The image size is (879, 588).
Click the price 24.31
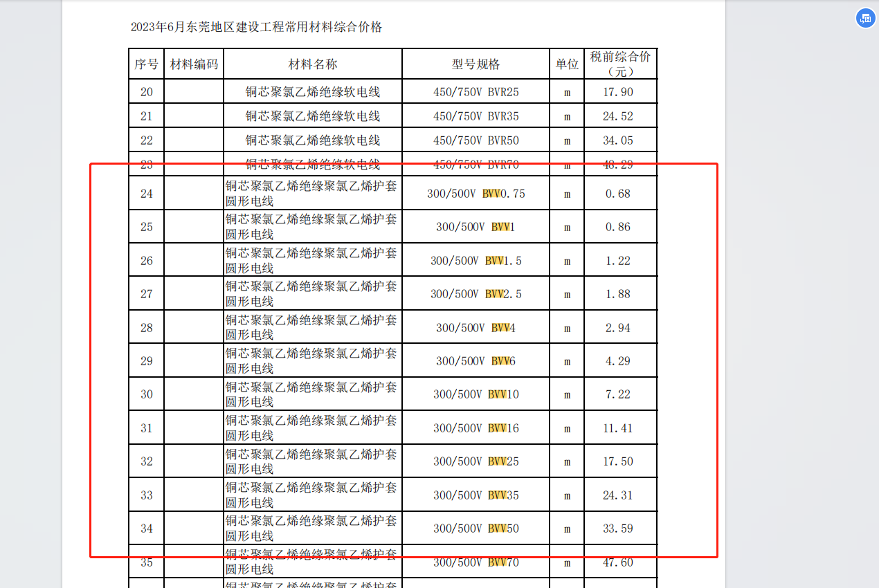(x=618, y=495)
